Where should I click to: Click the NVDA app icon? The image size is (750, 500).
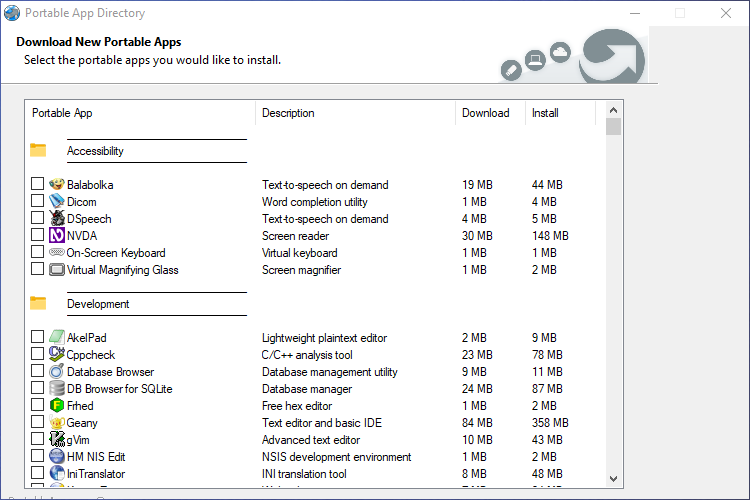pyautogui.click(x=57, y=236)
